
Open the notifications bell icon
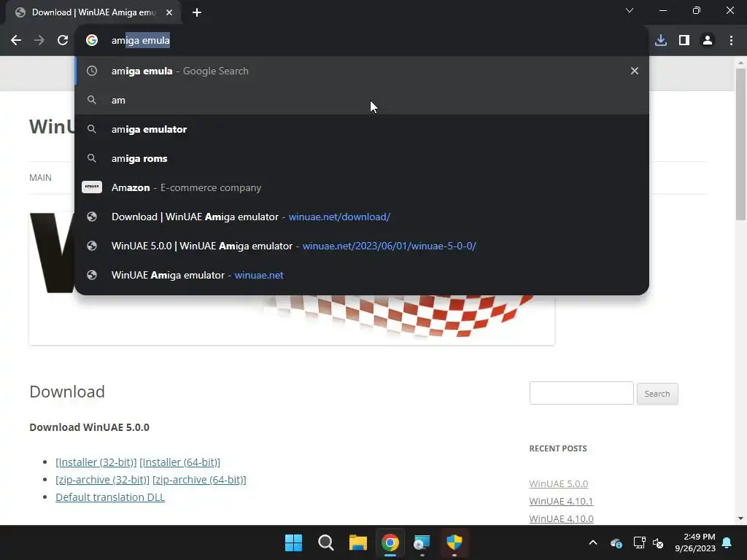point(727,542)
